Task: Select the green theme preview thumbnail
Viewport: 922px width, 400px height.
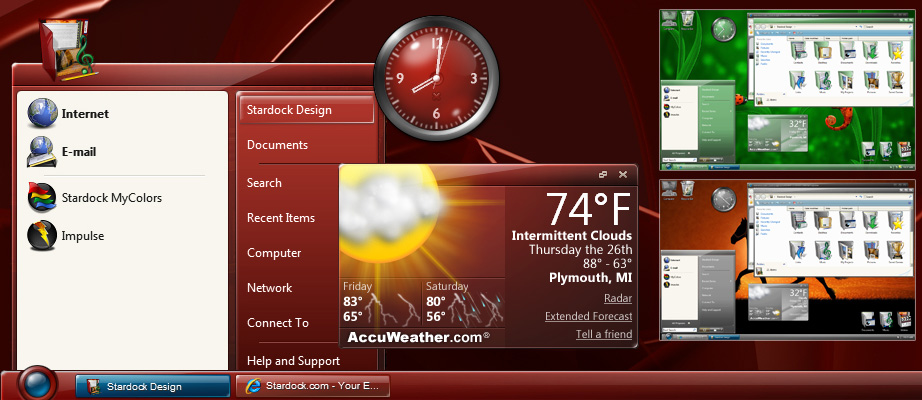Action: [x=787, y=90]
